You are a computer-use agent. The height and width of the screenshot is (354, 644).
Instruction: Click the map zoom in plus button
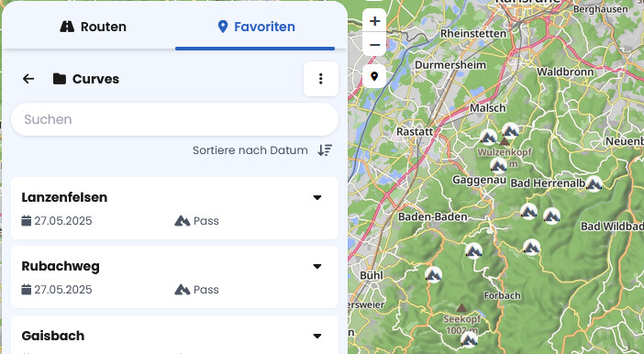374,21
